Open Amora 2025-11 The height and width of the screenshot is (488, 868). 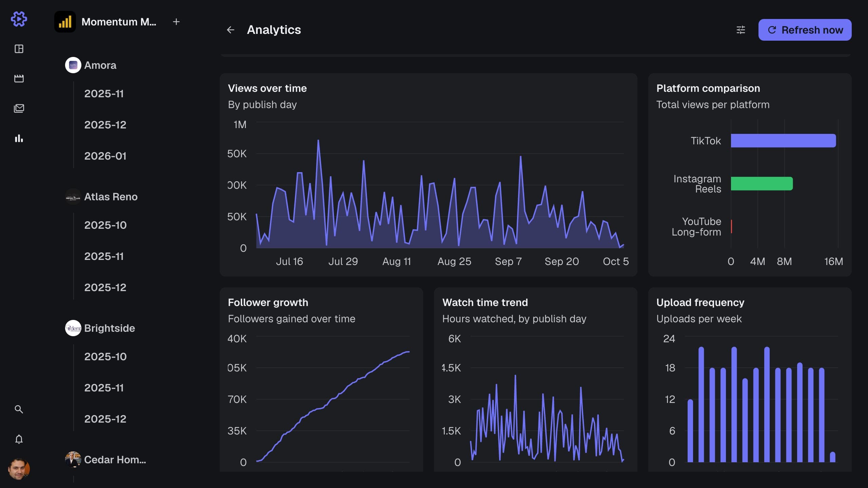(104, 94)
